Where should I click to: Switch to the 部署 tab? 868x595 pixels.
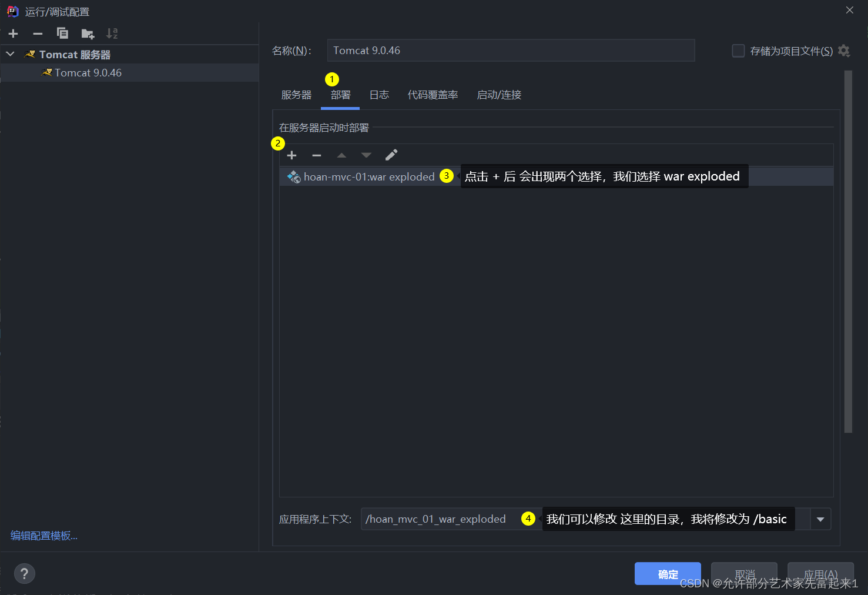tap(340, 95)
